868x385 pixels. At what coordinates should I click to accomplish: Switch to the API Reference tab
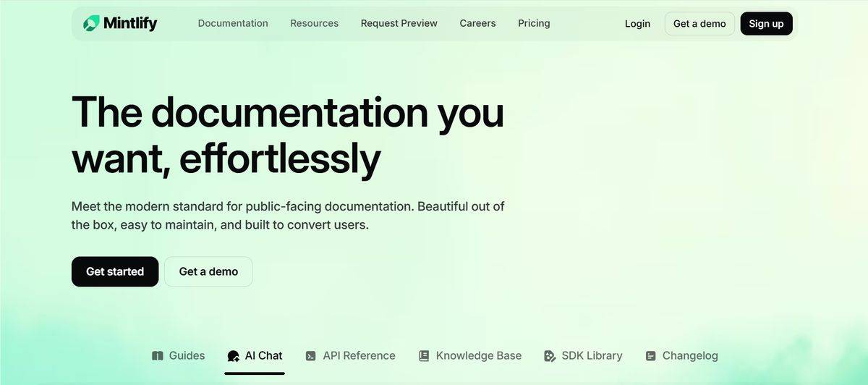351,355
